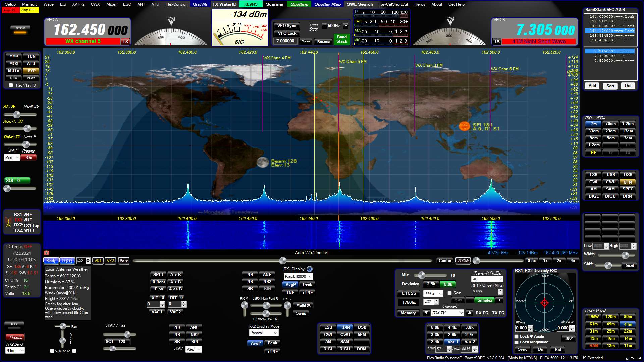This screenshot has height=362, width=644.
Task: Click the moon icon on the map
Action: (x=263, y=162)
